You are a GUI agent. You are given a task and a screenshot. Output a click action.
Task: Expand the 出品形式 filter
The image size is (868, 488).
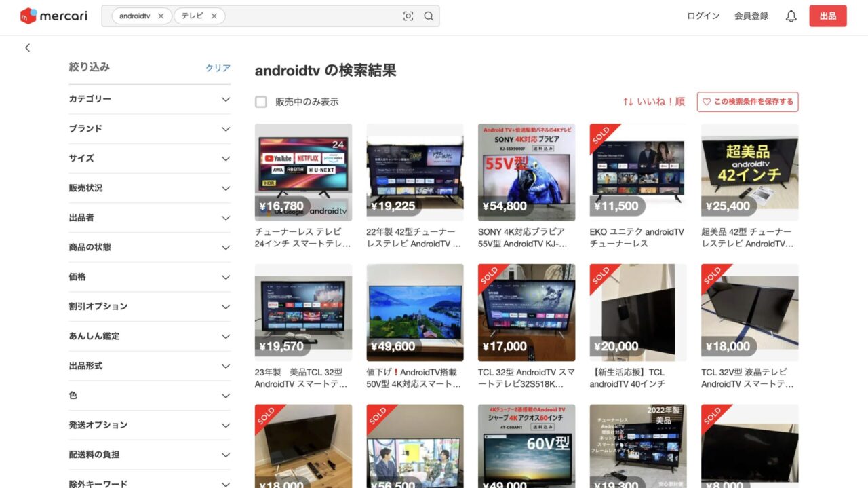[150, 366]
